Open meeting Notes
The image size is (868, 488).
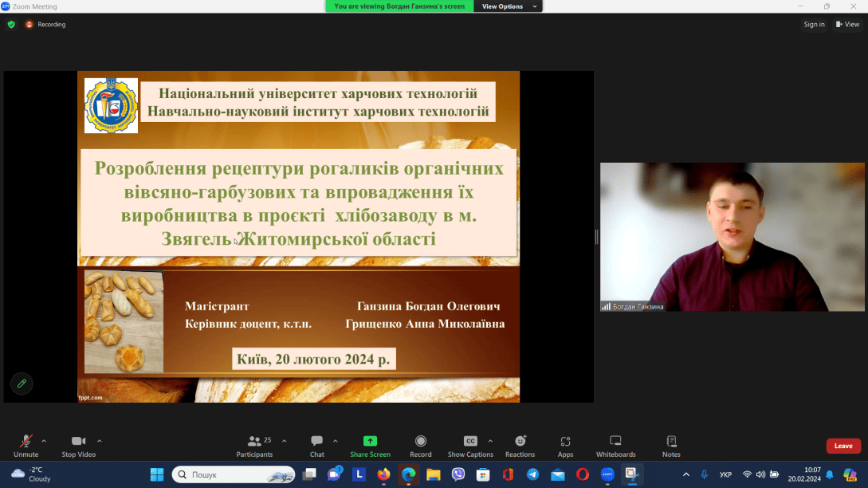[671, 446]
